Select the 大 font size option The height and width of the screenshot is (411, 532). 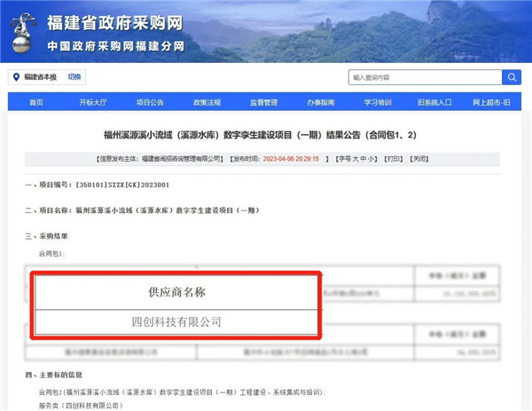(356, 159)
